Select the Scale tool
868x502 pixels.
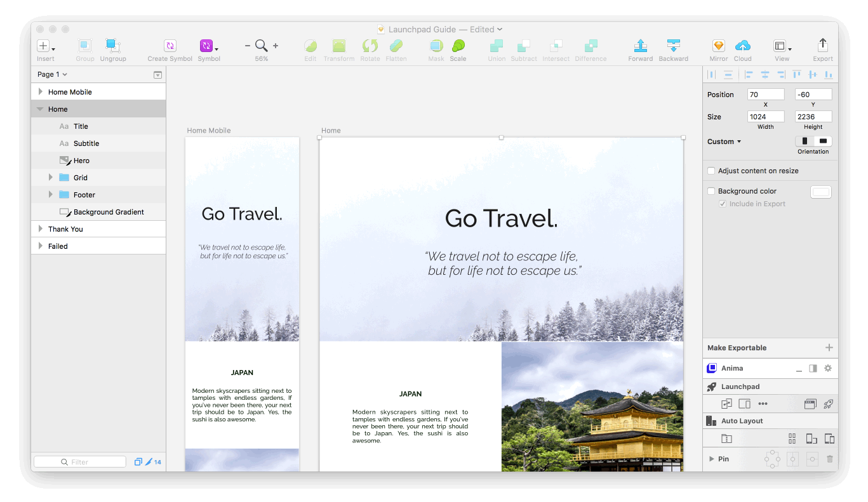point(458,46)
